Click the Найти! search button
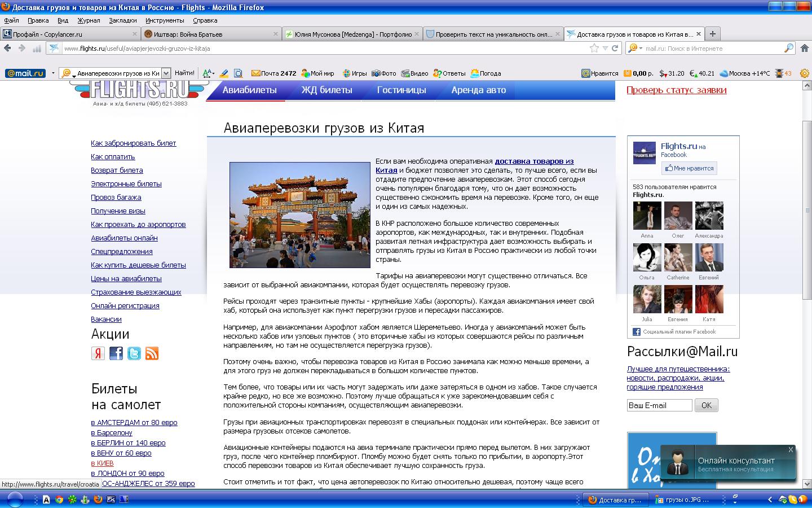Viewport: 812px width, 508px height. (185, 73)
